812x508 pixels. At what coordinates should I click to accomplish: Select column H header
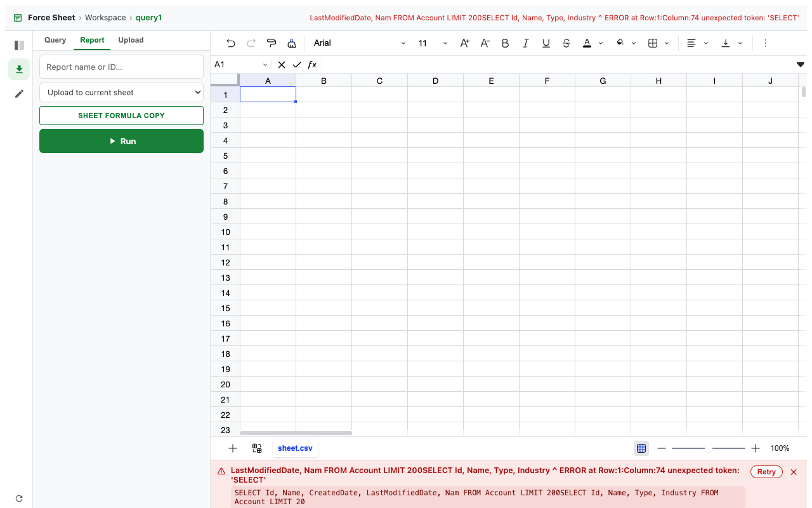pos(658,81)
